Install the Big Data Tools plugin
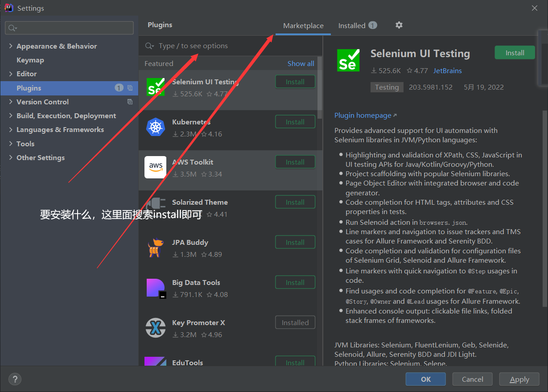Viewport: 548px width, 392px height. (295, 282)
